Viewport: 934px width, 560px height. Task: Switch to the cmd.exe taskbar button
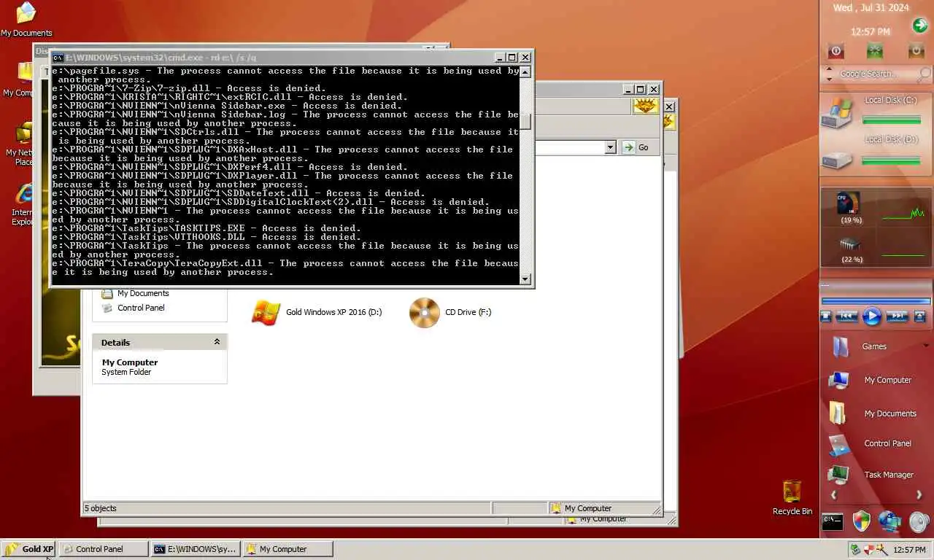pos(196,549)
